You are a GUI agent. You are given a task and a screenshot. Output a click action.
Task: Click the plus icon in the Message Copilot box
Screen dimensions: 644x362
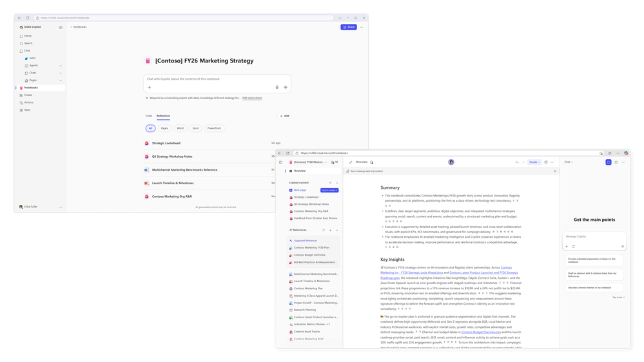coord(567,246)
